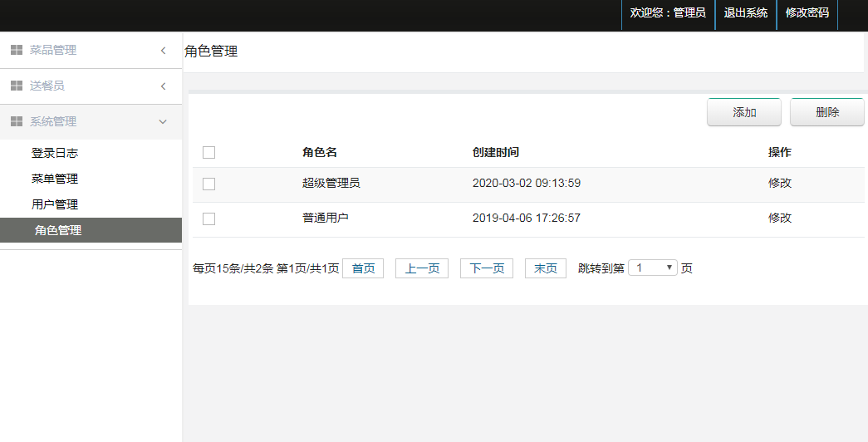The height and width of the screenshot is (442, 868).
Task: Go to 登录日志 page
Action: (55, 153)
